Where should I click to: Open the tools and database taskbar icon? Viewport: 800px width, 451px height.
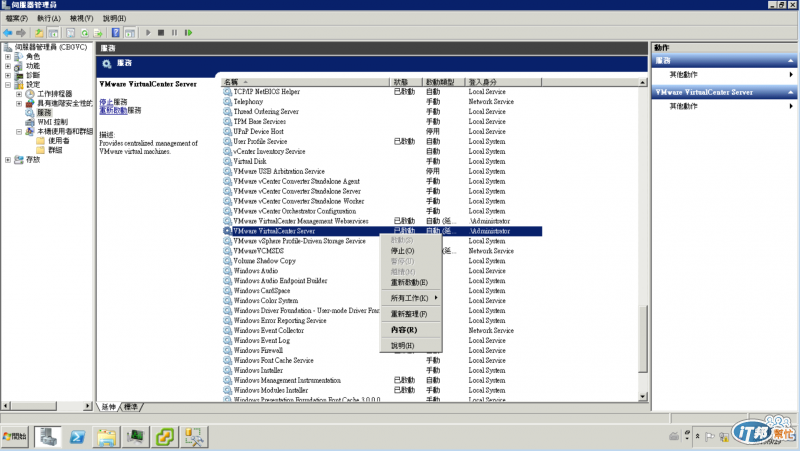click(194, 437)
